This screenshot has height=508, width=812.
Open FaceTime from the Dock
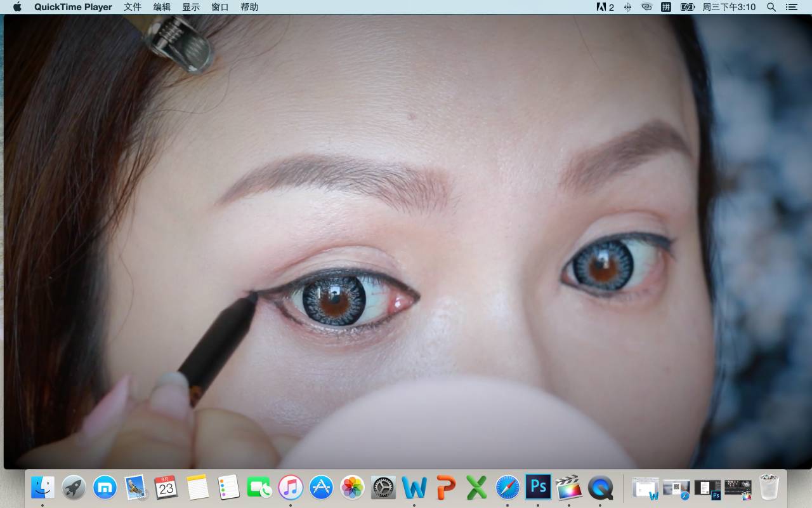[x=259, y=488]
